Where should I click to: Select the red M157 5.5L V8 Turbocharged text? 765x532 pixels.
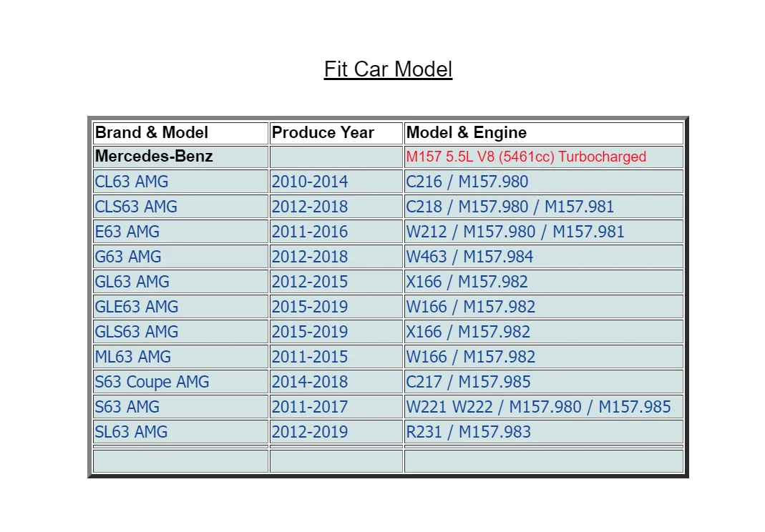[x=526, y=157]
